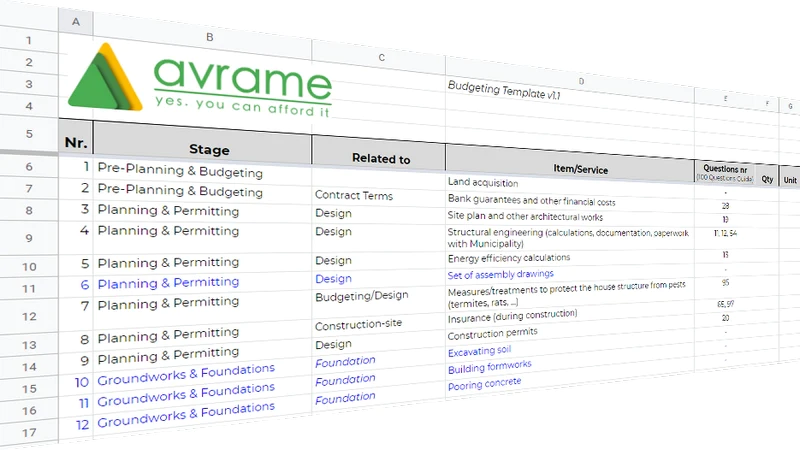Image resolution: width=800 pixels, height=450 pixels.
Task: Open the 'Set of assembly drawings' link
Action: click(500, 274)
